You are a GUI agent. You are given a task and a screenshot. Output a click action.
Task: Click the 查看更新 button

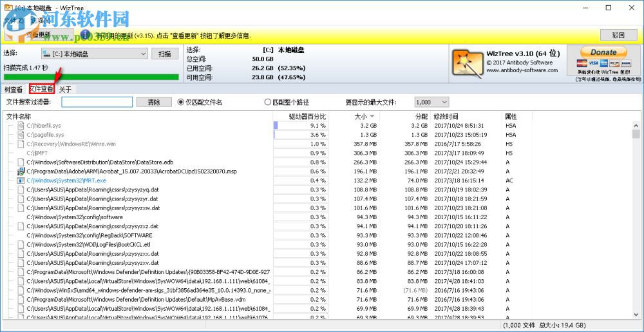38,35
